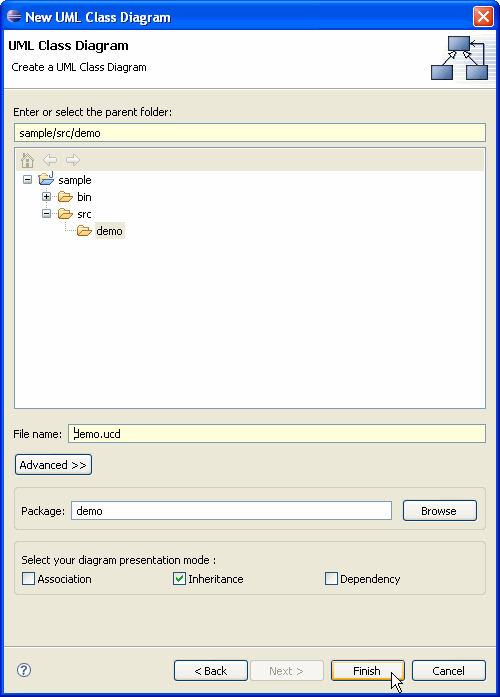Click the Browse button for package
Image resolution: width=500 pixels, height=697 pixels.
click(x=440, y=510)
